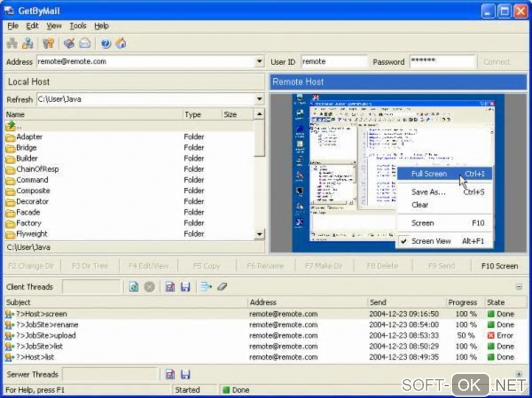Click the envelope mail toolbar icon
Image resolution: width=532 pixels, height=398 pixels.
coord(85,43)
